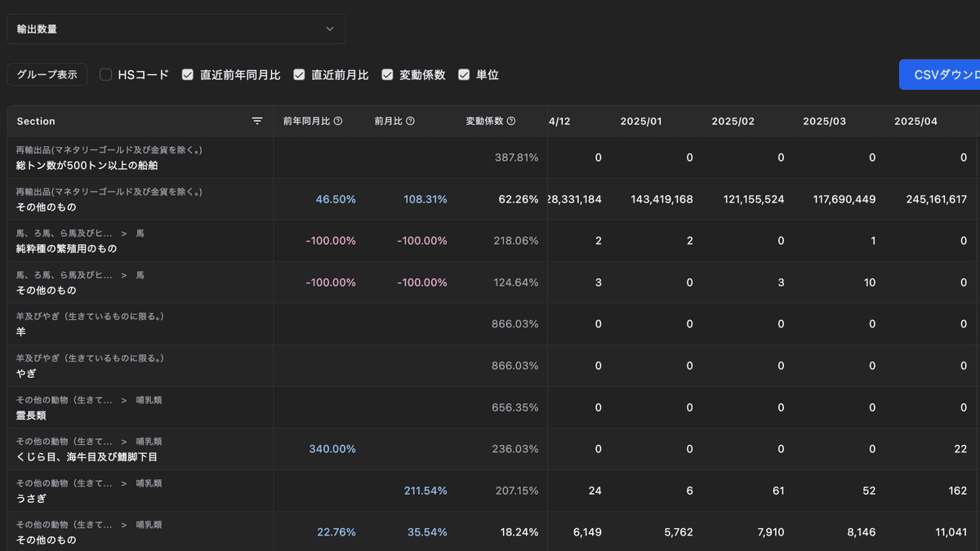Sort by the 2025/01 column header
Viewport: 980px width, 551px height.
coord(641,121)
